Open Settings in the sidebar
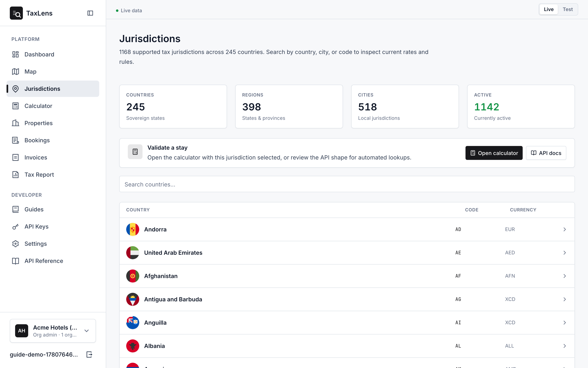The height and width of the screenshot is (368, 588). point(53,244)
